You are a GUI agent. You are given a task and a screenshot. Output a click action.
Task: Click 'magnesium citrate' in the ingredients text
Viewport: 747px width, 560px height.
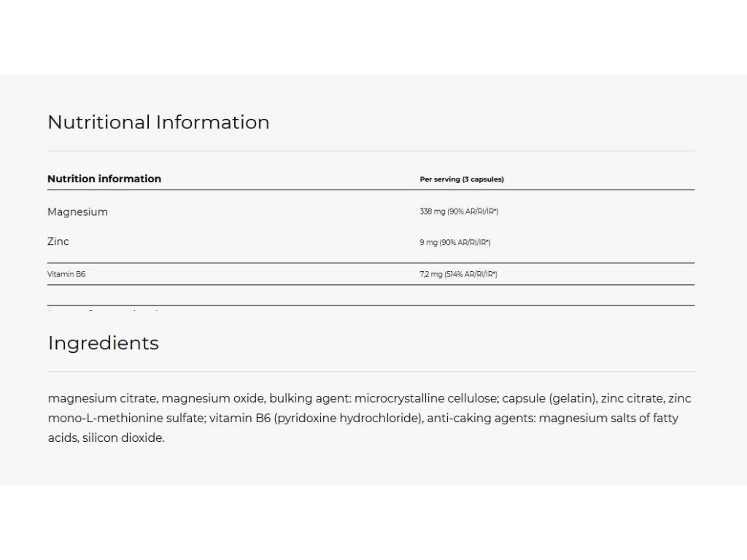pyautogui.click(x=101, y=398)
